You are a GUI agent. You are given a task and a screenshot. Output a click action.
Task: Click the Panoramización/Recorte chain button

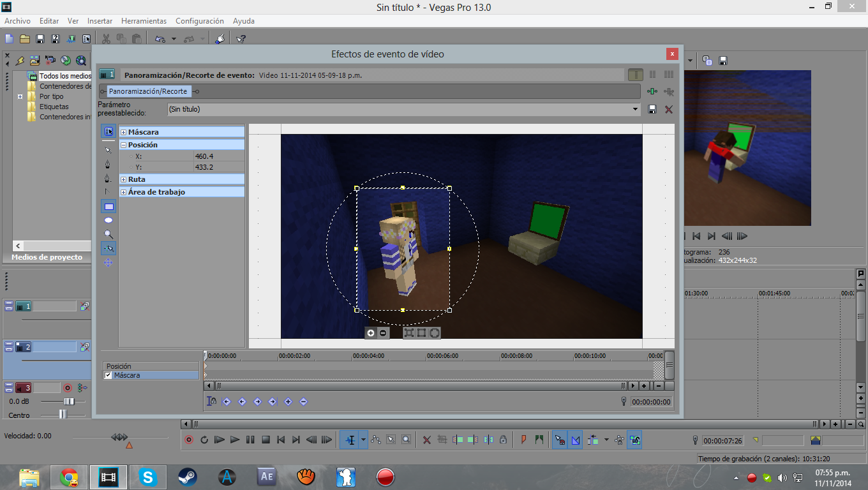(x=148, y=91)
